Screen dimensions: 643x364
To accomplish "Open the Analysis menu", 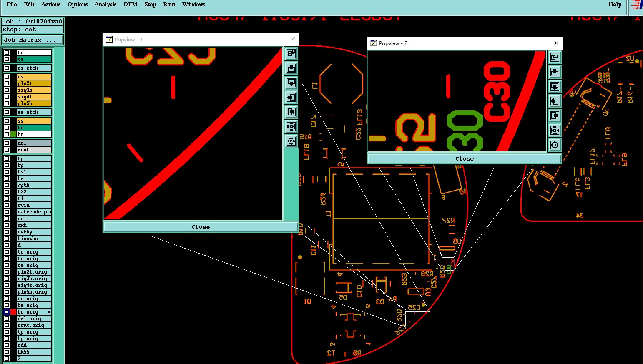I will click(105, 4).
